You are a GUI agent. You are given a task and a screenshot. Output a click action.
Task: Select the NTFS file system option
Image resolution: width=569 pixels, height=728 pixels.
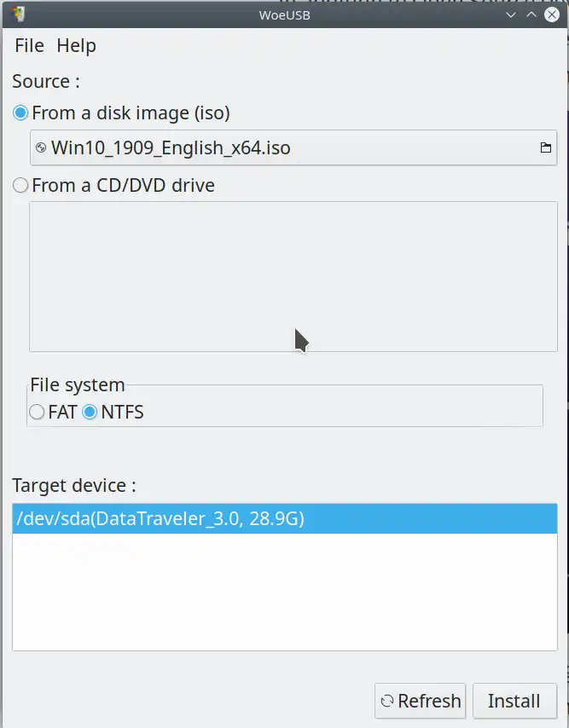click(90, 412)
